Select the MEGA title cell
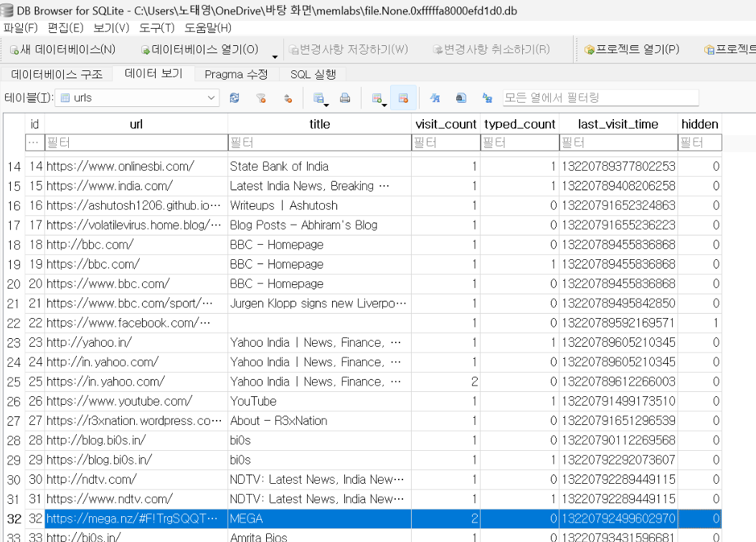 [x=320, y=519]
